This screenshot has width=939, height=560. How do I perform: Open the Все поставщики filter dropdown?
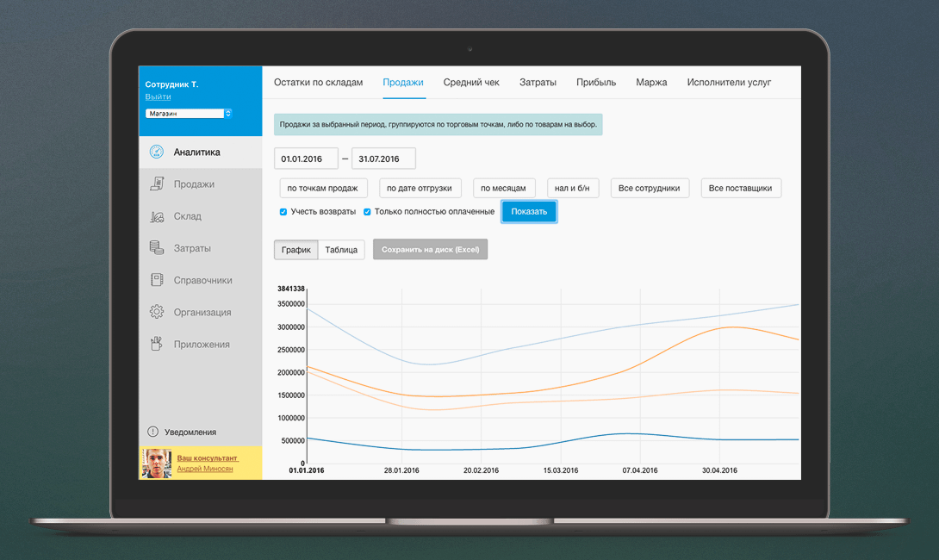click(x=740, y=188)
